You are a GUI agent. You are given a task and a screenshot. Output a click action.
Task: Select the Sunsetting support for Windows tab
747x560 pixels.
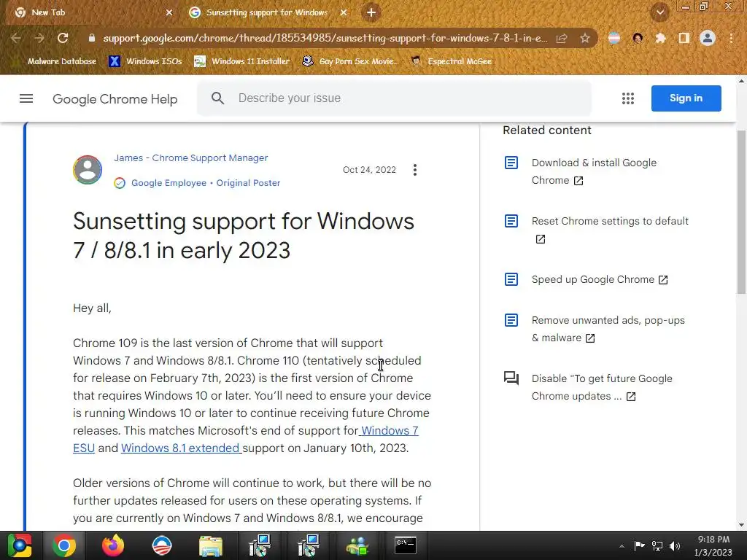click(x=266, y=12)
